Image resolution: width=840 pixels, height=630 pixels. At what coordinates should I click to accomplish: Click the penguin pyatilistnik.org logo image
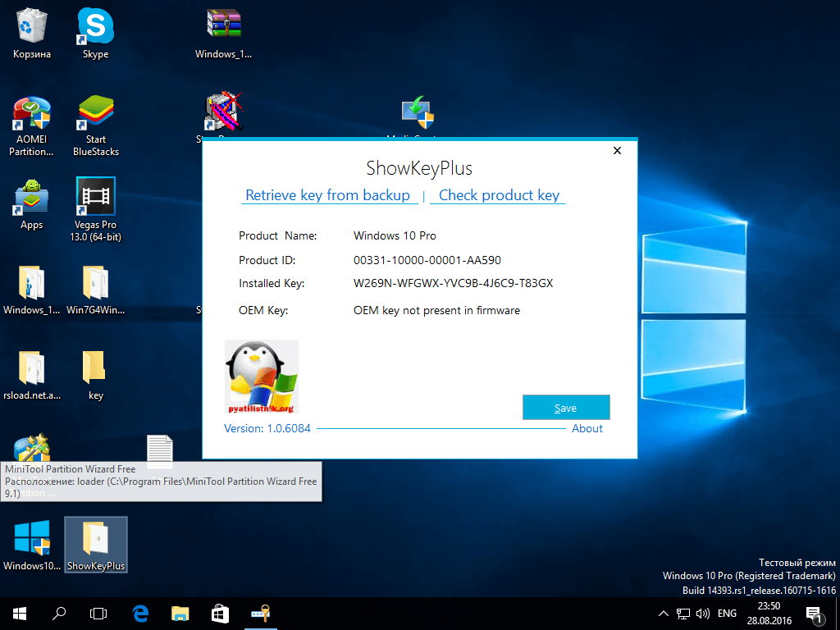pyautogui.click(x=261, y=377)
